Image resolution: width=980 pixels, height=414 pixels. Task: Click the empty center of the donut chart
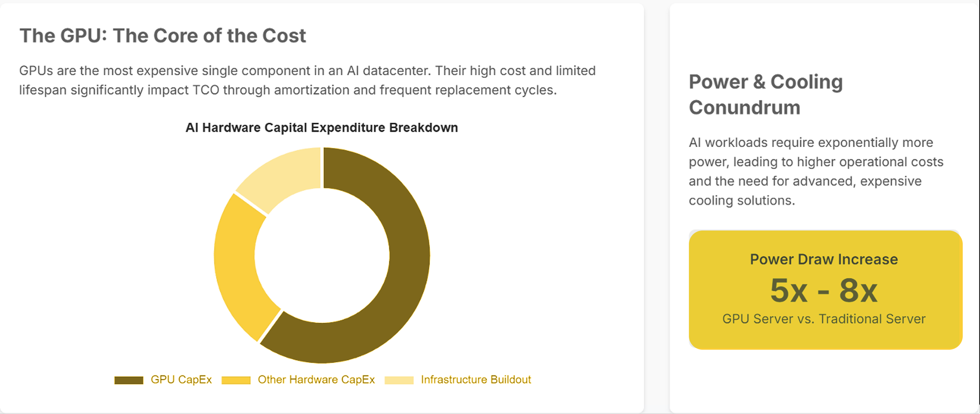coord(322,255)
